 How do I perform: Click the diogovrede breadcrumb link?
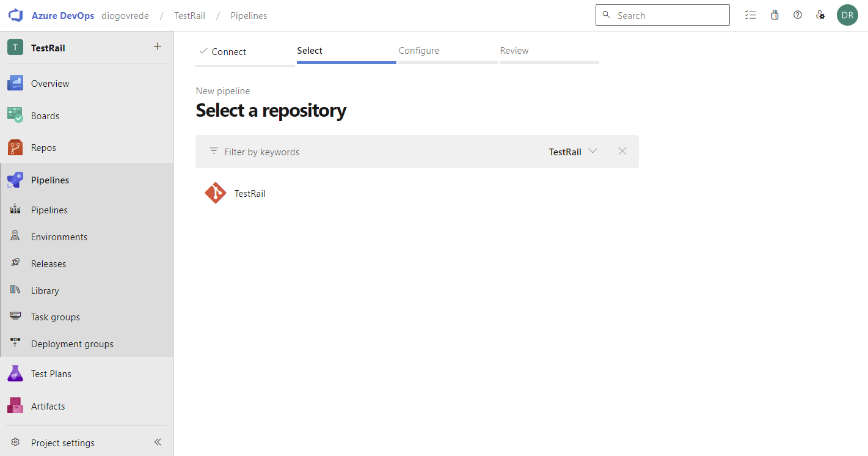(125, 16)
